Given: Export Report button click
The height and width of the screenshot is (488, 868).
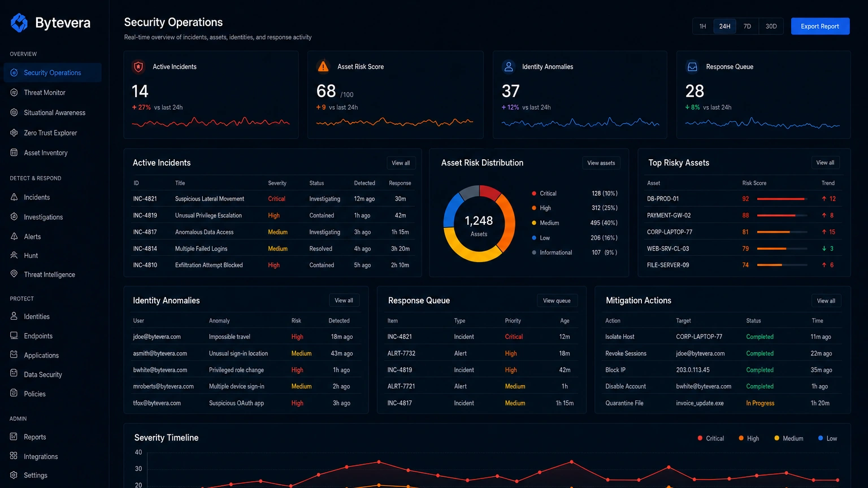Looking at the screenshot, I should 820,27.
